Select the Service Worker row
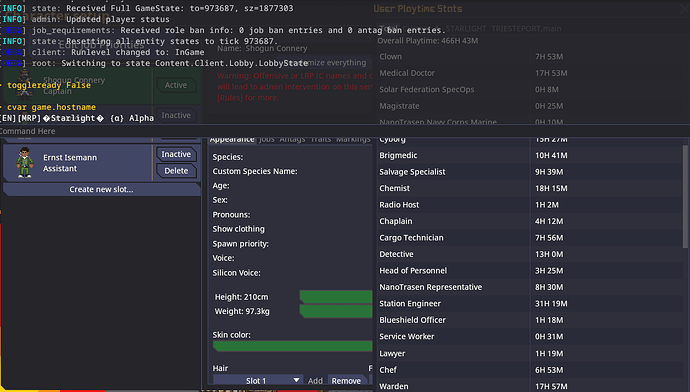 coord(530,337)
